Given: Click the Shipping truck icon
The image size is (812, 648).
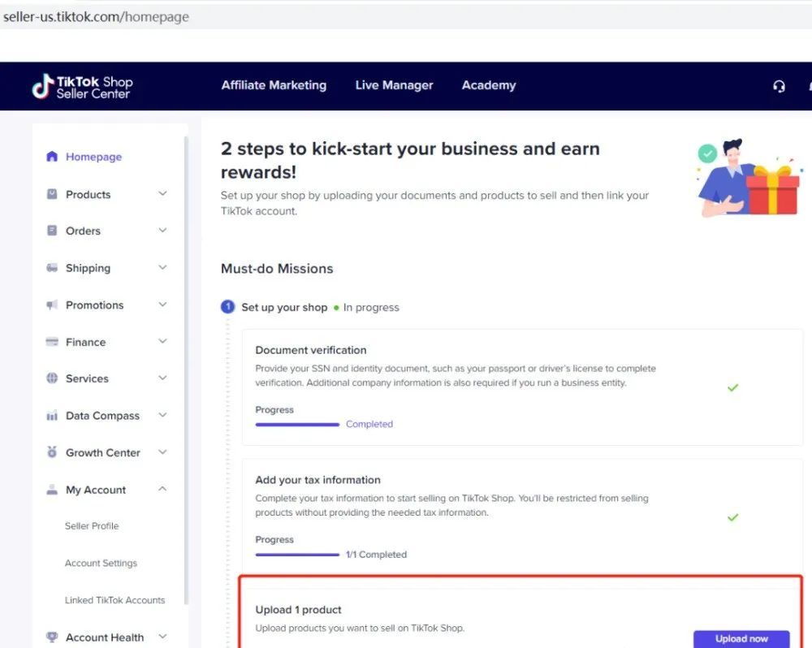Looking at the screenshot, I should pyautogui.click(x=52, y=268).
